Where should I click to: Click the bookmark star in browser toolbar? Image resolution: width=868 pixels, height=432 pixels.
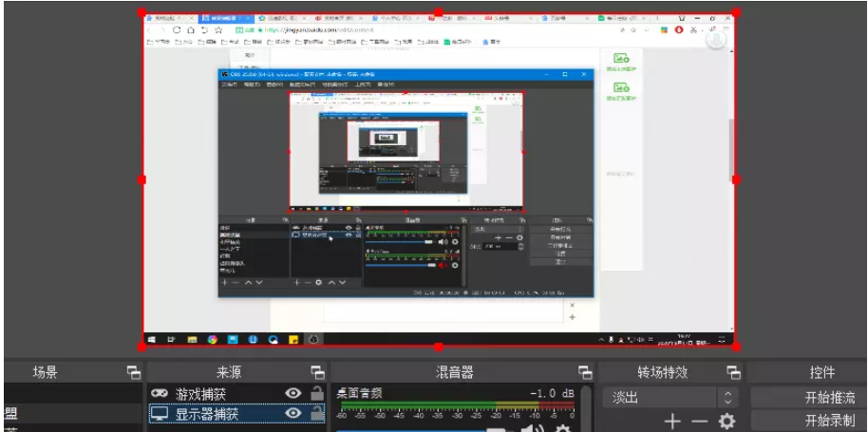click(218, 29)
